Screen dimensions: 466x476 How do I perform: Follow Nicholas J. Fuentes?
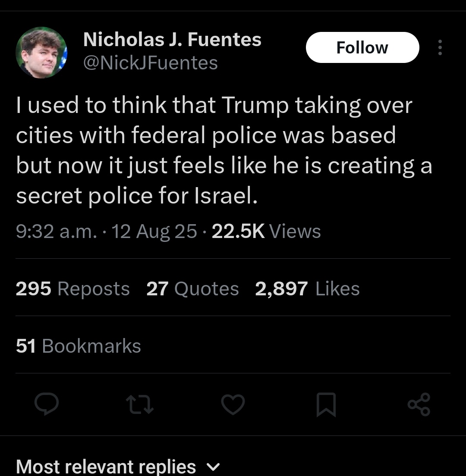(362, 47)
